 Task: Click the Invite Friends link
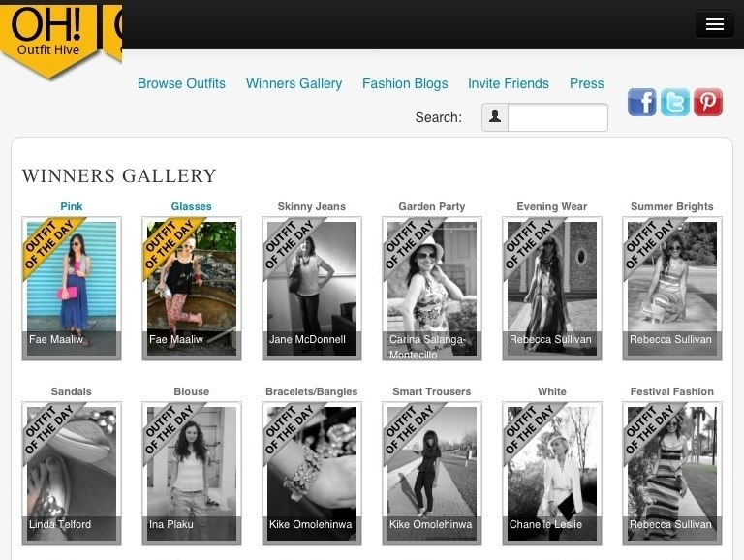pyautogui.click(x=508, y=83)
